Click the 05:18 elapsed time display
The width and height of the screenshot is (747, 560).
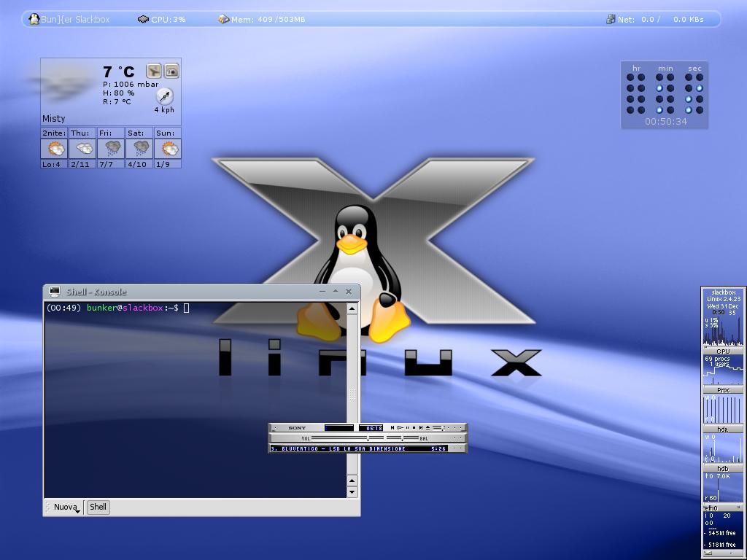pyautogui.click(x=371, y=428)
